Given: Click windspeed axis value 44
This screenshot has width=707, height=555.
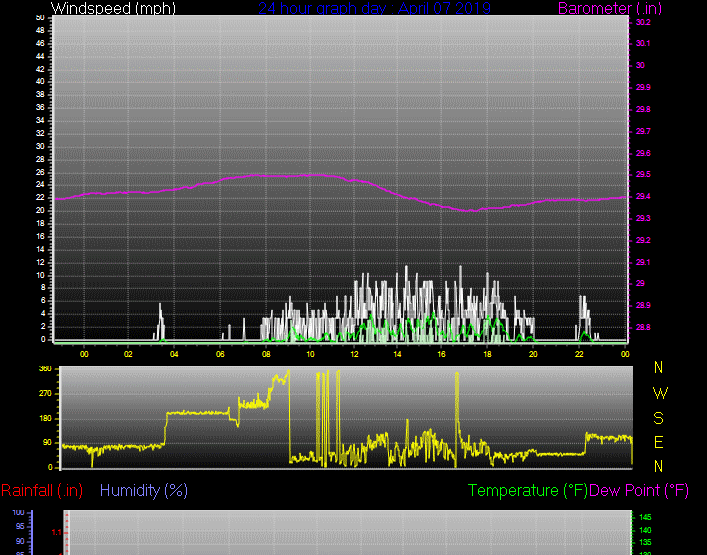Looking at the screenshot, I should (40, 56).
